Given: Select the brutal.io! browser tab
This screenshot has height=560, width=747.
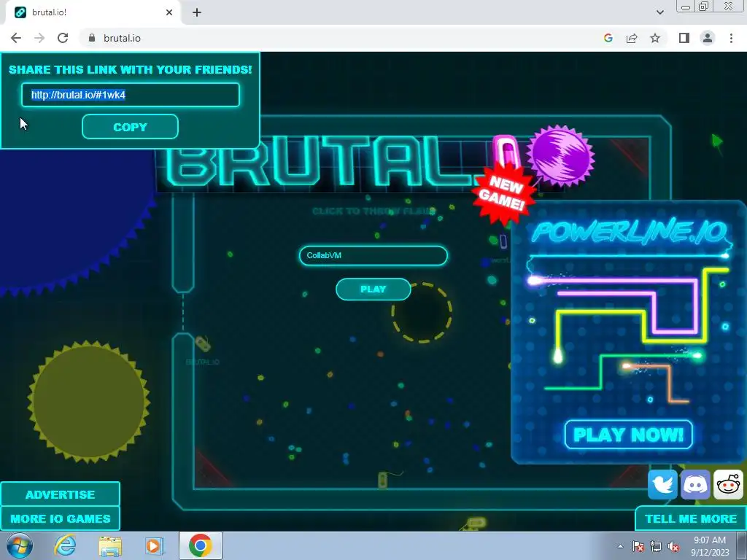Looking at the screenshot, I should [93, 12].
